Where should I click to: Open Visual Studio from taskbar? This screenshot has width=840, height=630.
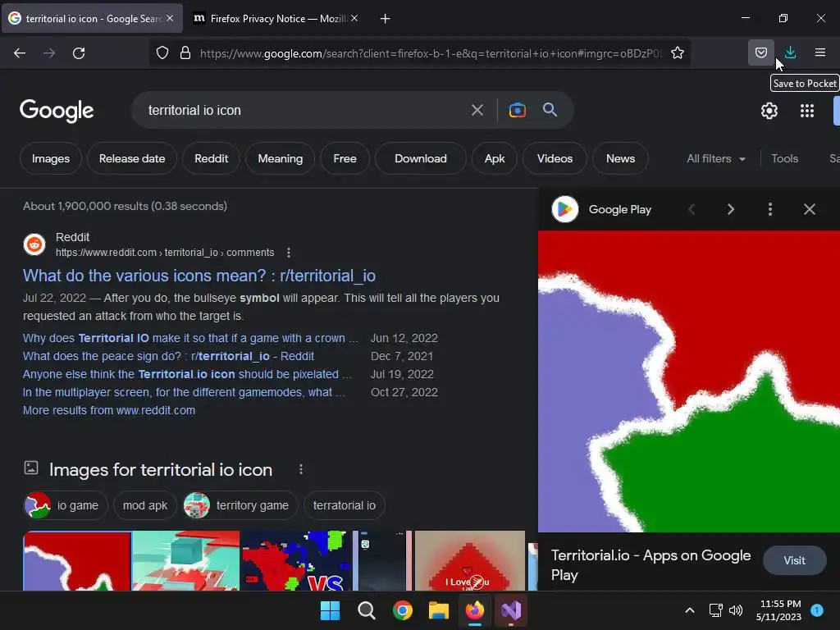[510, 610]
